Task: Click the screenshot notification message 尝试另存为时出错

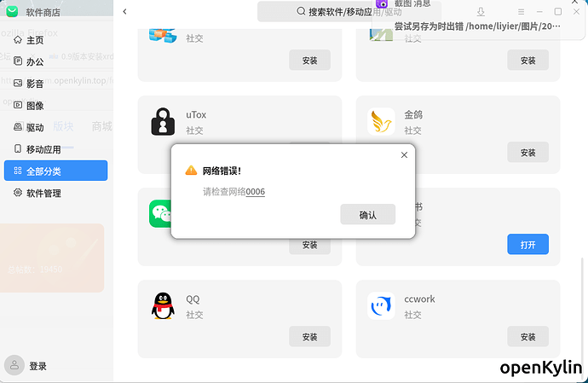Action: (x=477, y=26)
